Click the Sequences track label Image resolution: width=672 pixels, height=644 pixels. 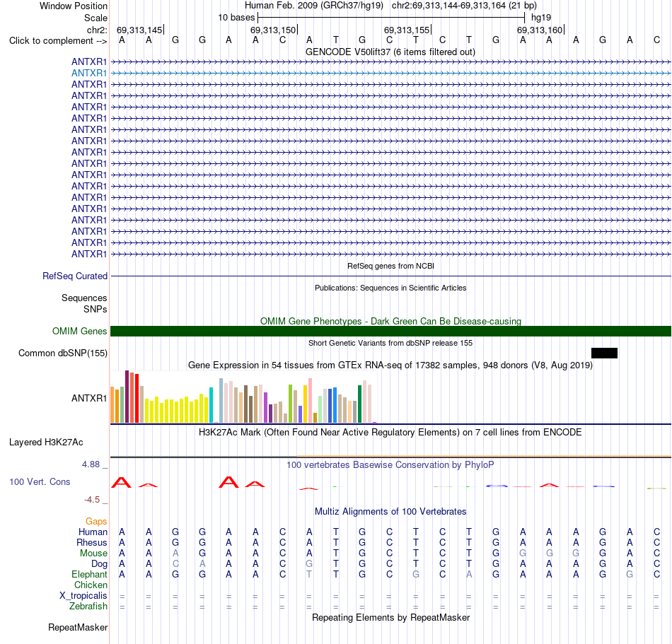click(84, 298)
